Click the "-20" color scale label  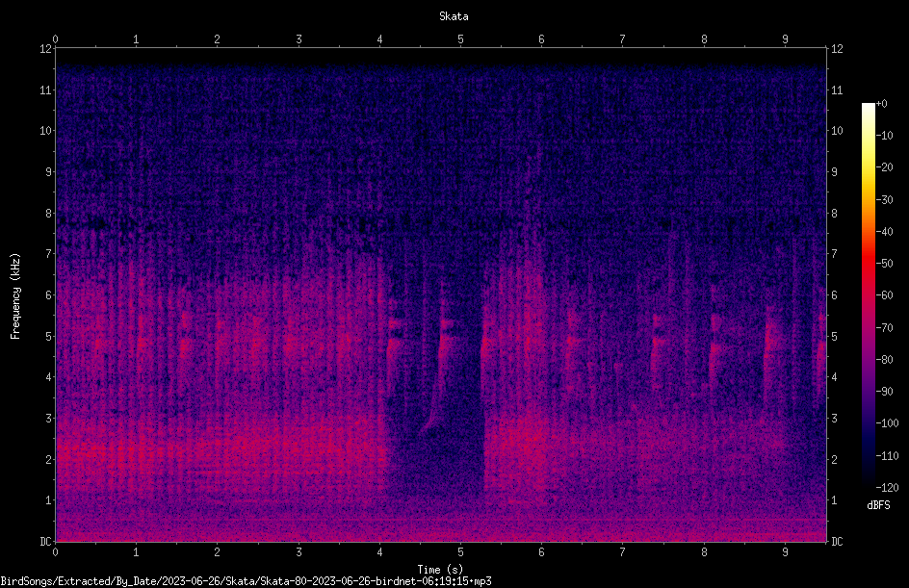click(884, 167)
